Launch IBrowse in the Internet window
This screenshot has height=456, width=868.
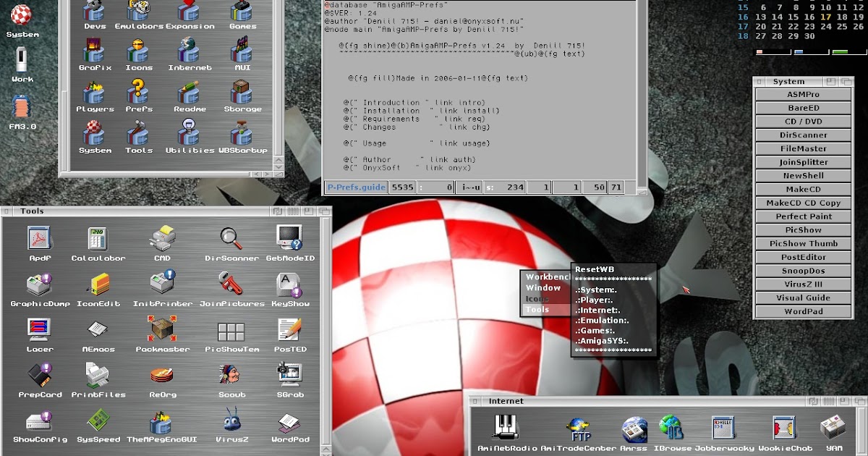click(671, 428)
